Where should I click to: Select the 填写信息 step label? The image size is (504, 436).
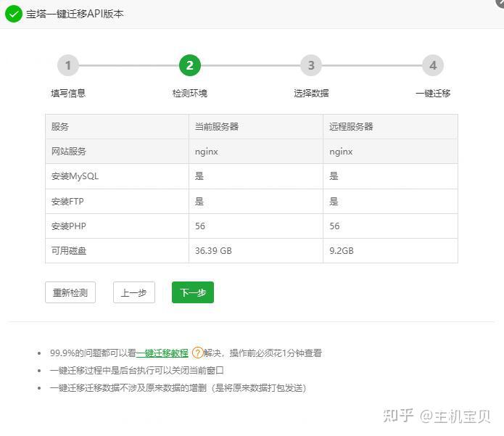coord(68,94)
